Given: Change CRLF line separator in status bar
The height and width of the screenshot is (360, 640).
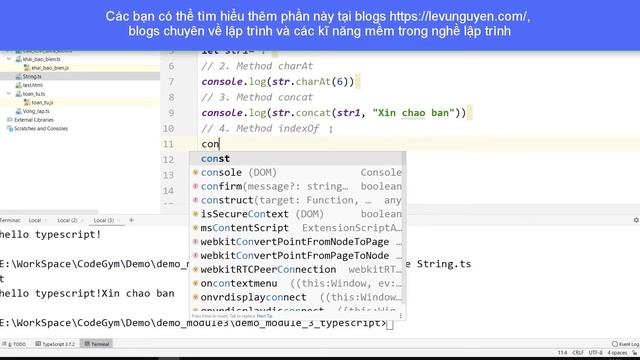Looking at the screenshot, I should click(x=578, y=353).
